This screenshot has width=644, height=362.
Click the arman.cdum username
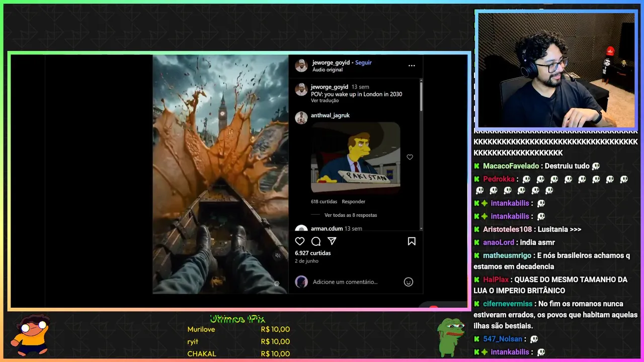[327, 229]
